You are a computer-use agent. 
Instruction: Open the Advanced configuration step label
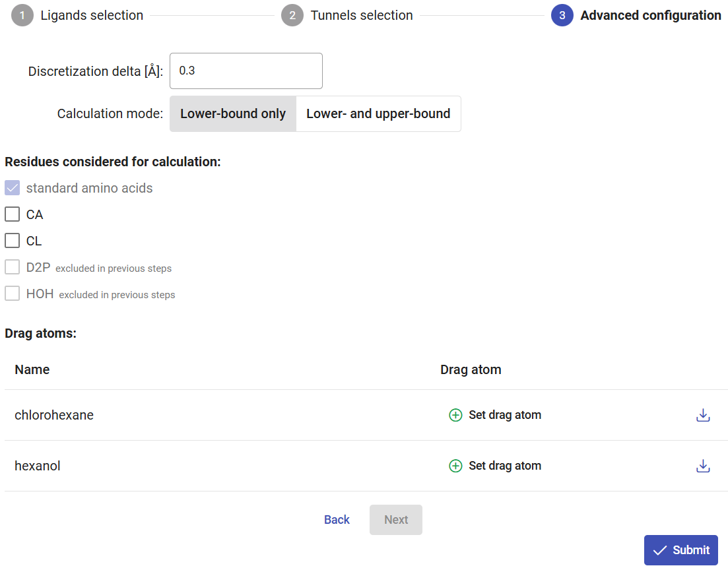pos(650,15)
